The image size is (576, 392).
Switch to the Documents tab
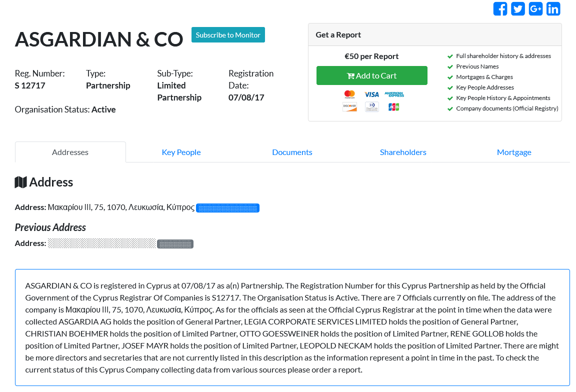pyautogui.click(x=292, y=152)
